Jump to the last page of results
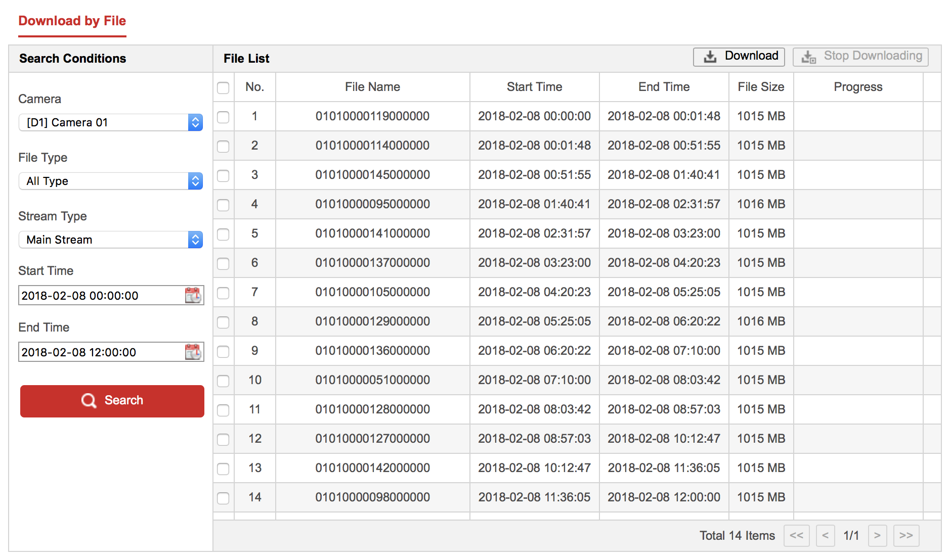This screenshot has width=950, height=560. (906, 536)
